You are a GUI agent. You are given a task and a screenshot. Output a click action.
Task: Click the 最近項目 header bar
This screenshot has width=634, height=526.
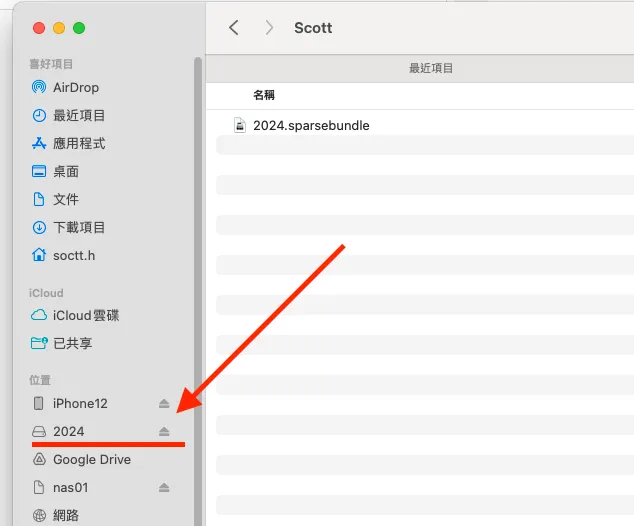tap(420, 68)
